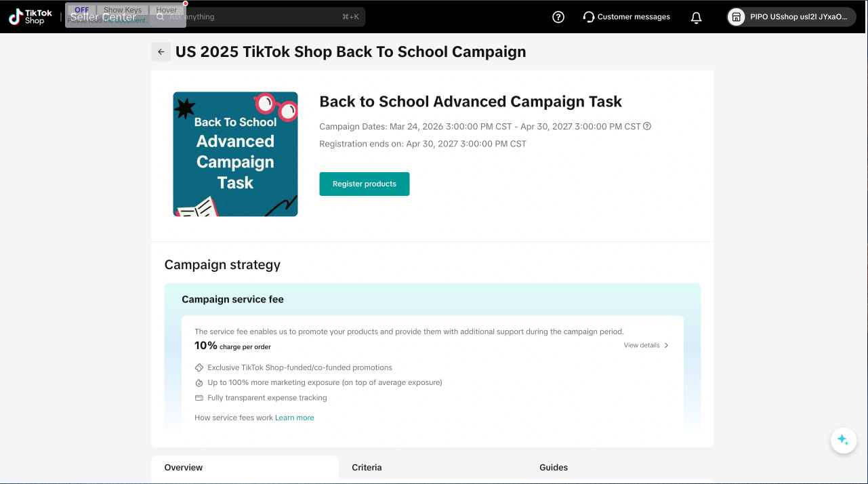
Task: Click the Register products button
Action: click(365, 184)
